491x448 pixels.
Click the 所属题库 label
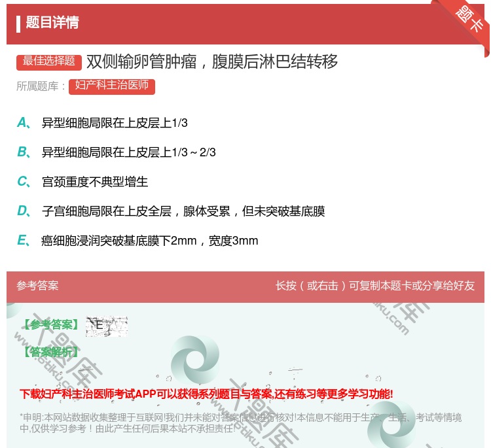pos(41,86)
